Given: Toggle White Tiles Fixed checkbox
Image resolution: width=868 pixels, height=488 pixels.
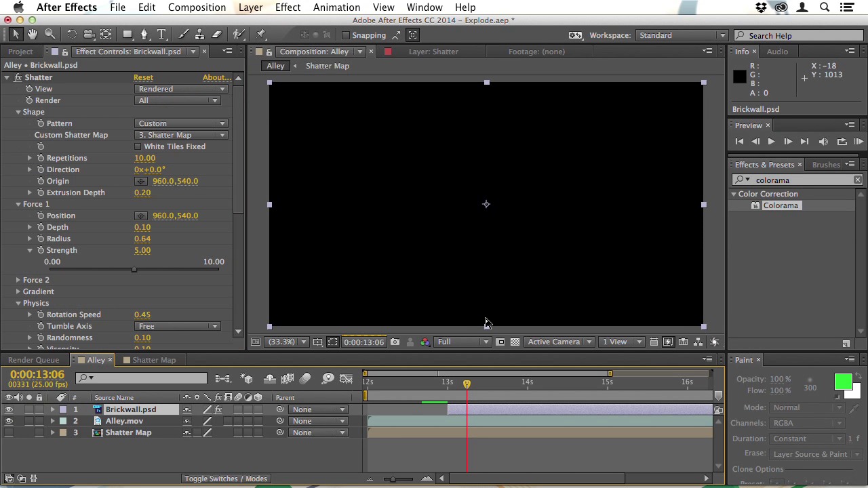Looking at the screenshot, I should [x=138, y=146].
